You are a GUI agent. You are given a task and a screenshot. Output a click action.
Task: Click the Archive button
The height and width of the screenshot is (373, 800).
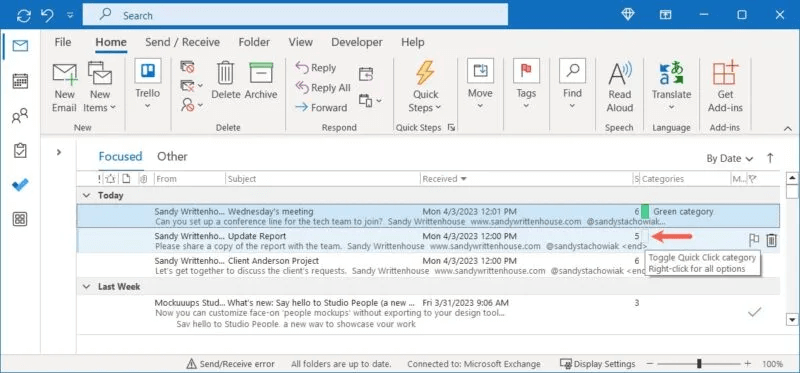coord(261,81)
